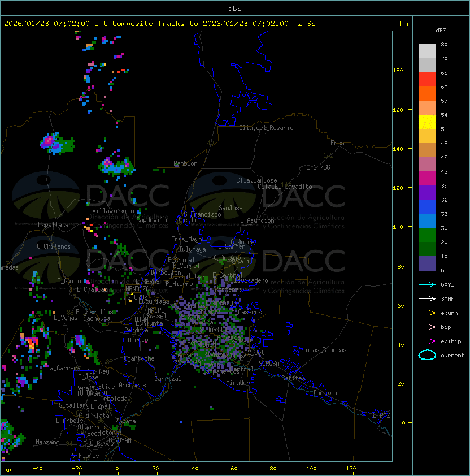Click the V_Flores label
This screenshot has height=476, width=470.
tap(85, 456)
